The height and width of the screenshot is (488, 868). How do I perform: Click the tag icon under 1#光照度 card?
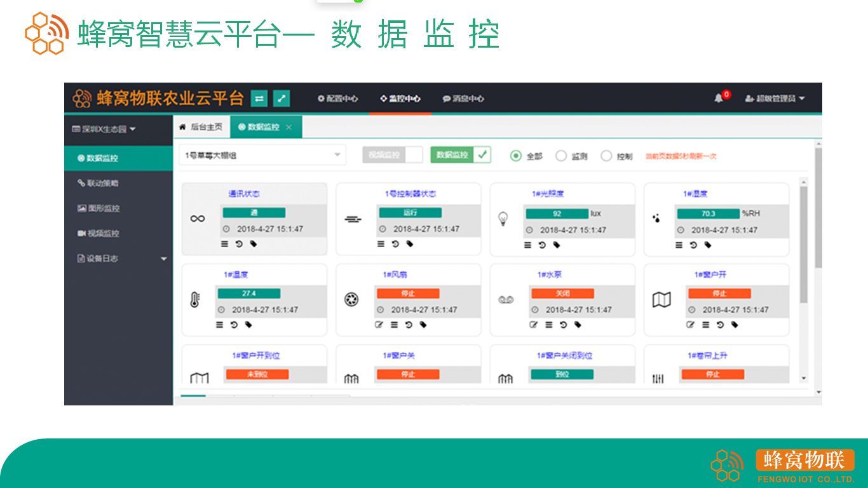click(557, 245)
